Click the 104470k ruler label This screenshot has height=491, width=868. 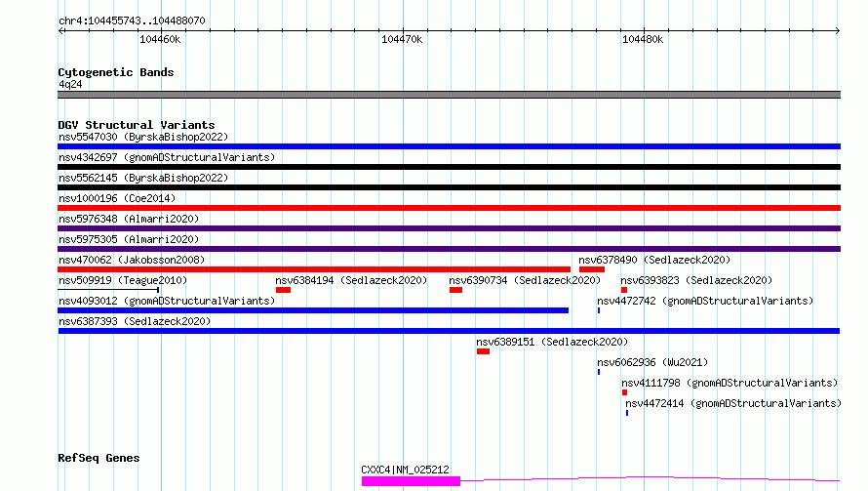402,39
